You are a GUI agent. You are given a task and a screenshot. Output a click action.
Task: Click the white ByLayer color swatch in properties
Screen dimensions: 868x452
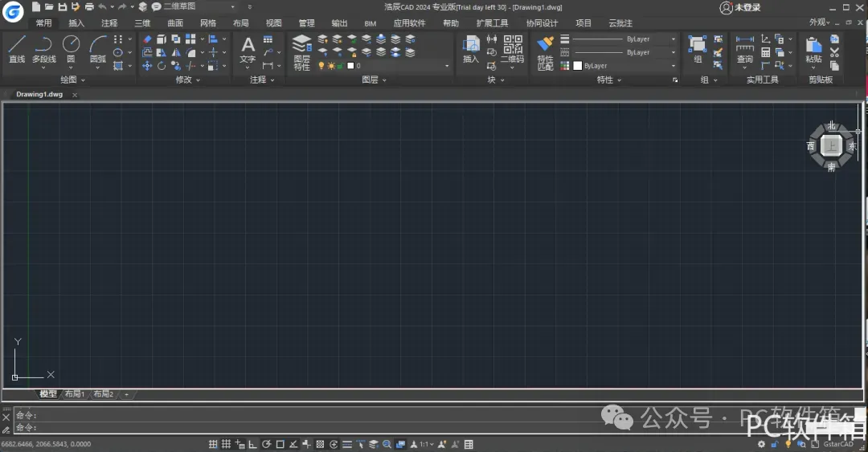point(577,66)
